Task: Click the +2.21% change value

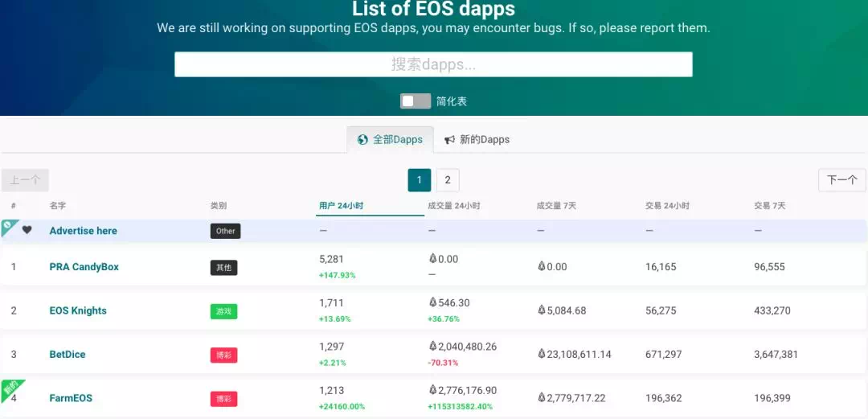Action: click(333, 363)
